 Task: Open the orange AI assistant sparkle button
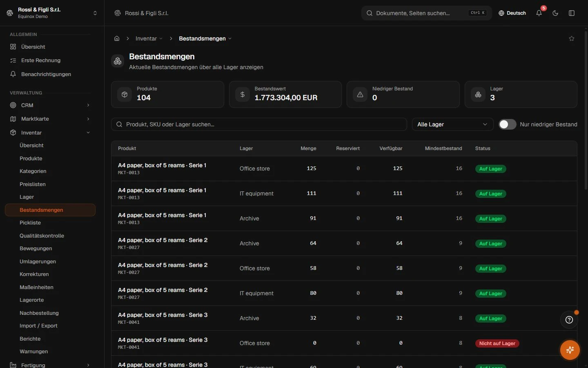tap(570, 350)
